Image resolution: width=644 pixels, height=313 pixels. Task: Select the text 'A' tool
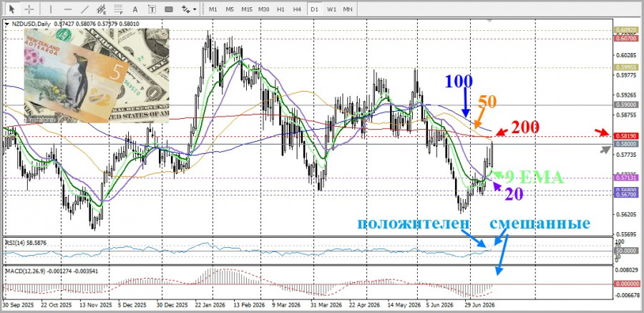click(x=135, y=9)
